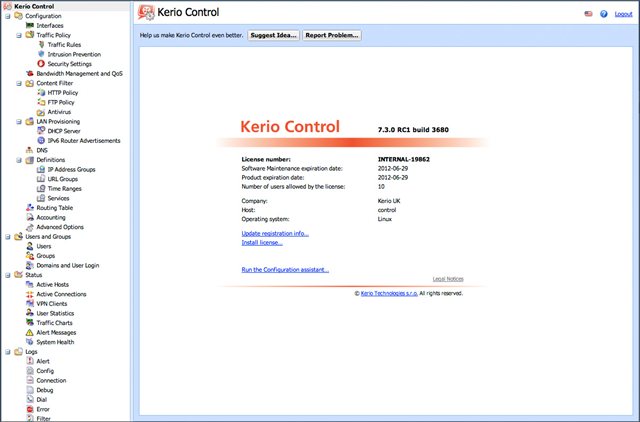This screenshot has width=640, height=422.
Task: Open the Dial log
Action: pyautogui.click(x=42, y=400)
